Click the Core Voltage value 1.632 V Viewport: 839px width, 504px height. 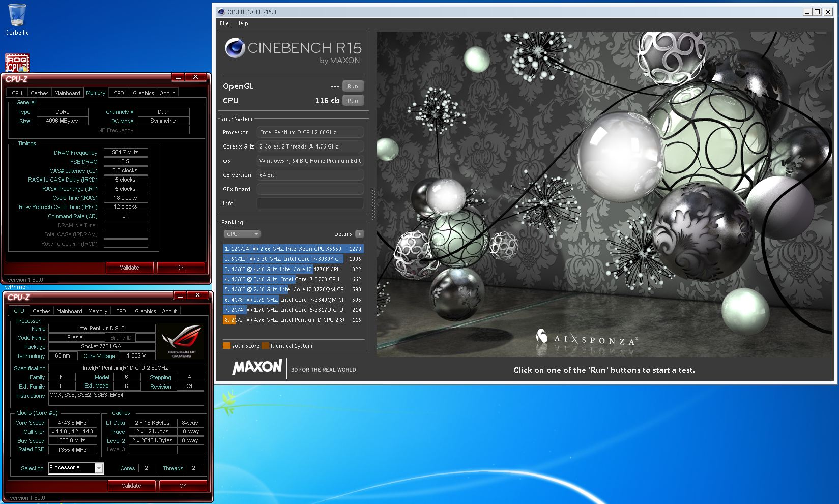click(x=136, y=356)
